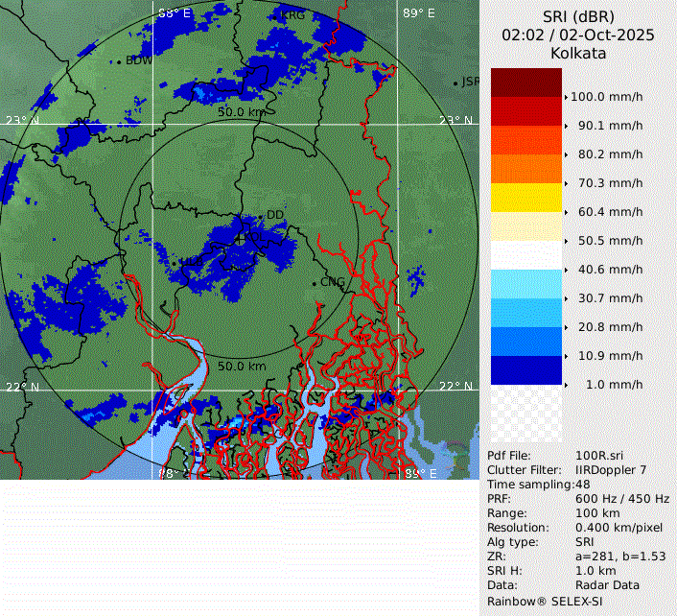Click the KRG station marker
677x616 pixels.
click(x=277, y=14)
